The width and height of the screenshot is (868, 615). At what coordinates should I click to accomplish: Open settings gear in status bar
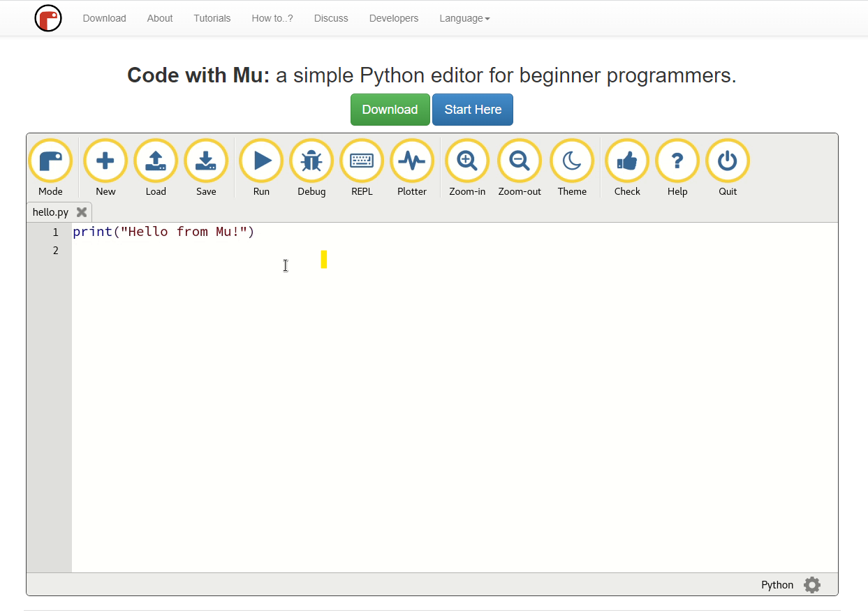click(x=811, y=585)
